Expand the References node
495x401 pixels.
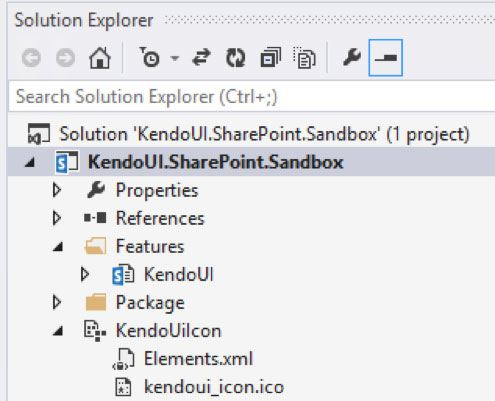(57, 218)
